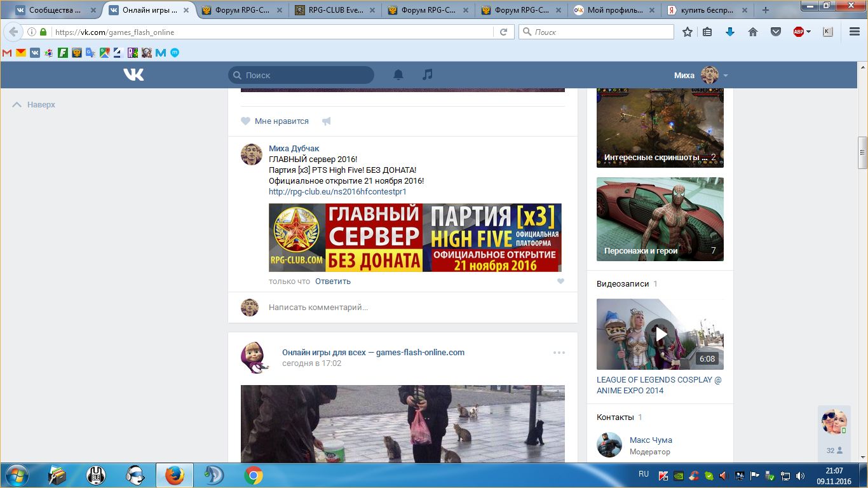Viewport: 868px width, 488px height.
Task: Go to the Firefox home page icon
Action: (753, 32)
